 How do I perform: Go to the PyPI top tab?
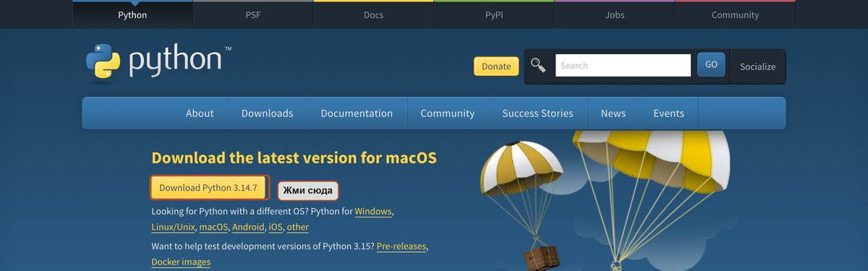494,14
